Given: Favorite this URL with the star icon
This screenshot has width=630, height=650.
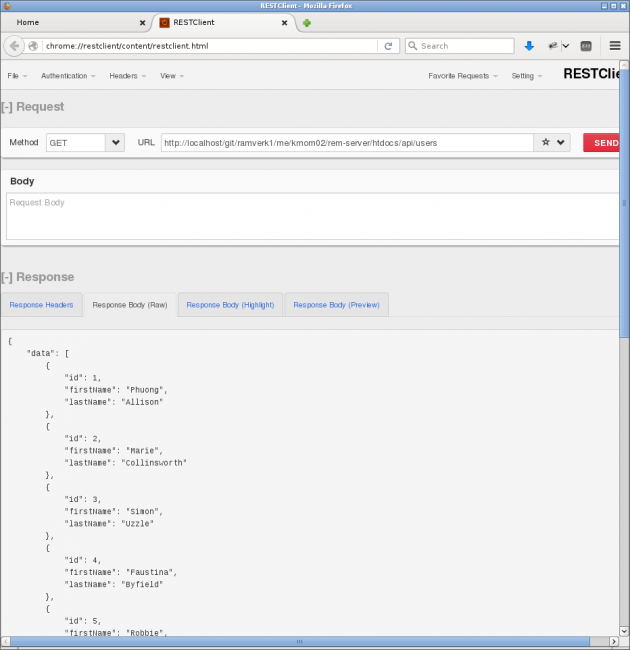Looking at the screenshot, I should click(546, 142).
